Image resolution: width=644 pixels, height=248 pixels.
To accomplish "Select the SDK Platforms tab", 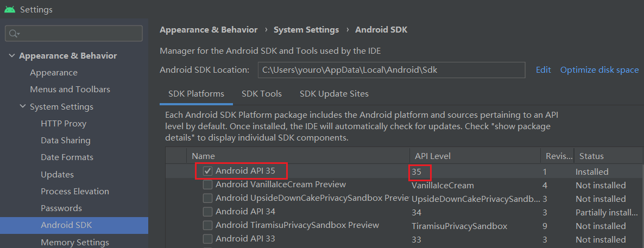I will (197, 94).
